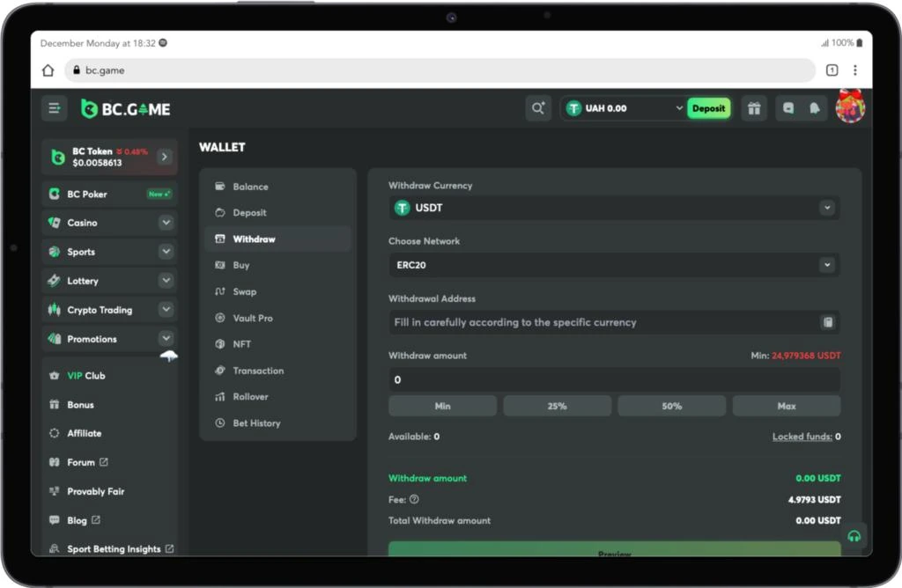Expand the Casino sidebar section
The width and height of the screenshot is (902, 588).
[166, 223]
